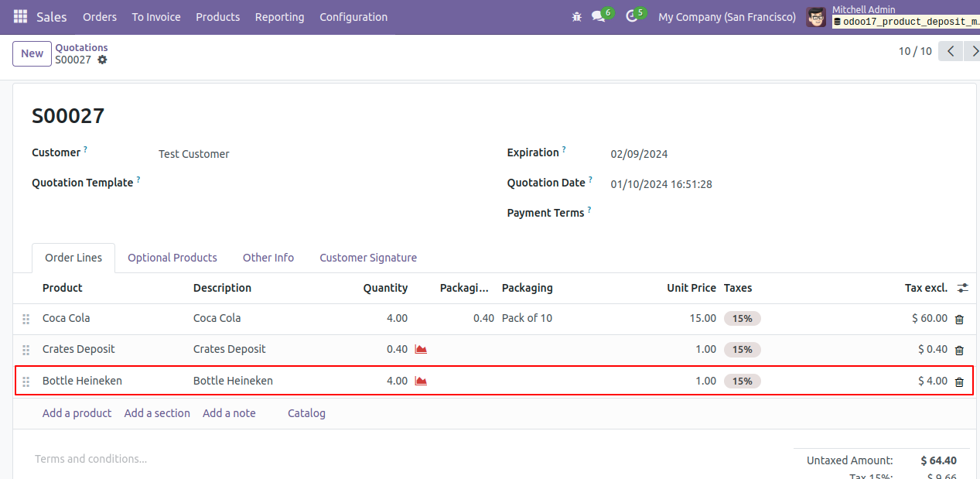The width and height of the screenshot is (980, 479).
Task: Create a new quotation with New button
Action: (32, 53)
